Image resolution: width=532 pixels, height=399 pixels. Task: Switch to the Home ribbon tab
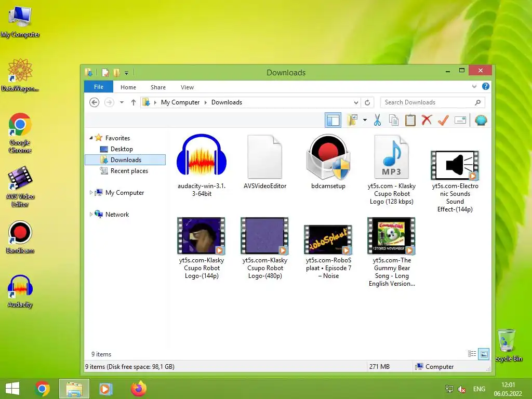pos(128,87)
